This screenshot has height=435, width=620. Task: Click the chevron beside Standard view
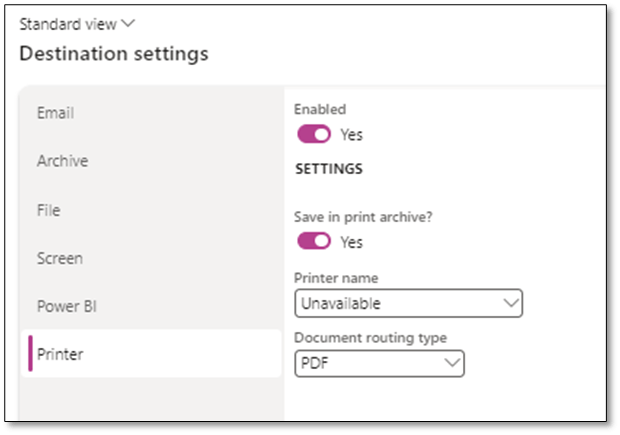coord(127,23)
